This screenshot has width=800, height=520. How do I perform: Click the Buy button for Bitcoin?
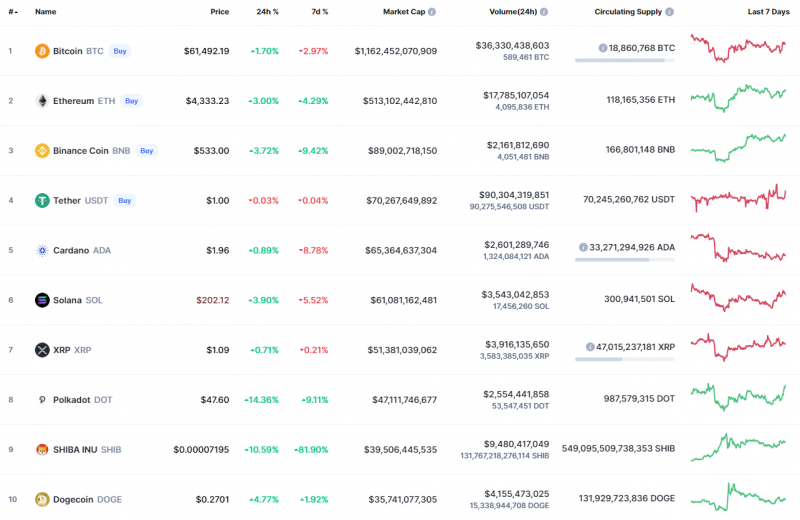tap(120, 51)
